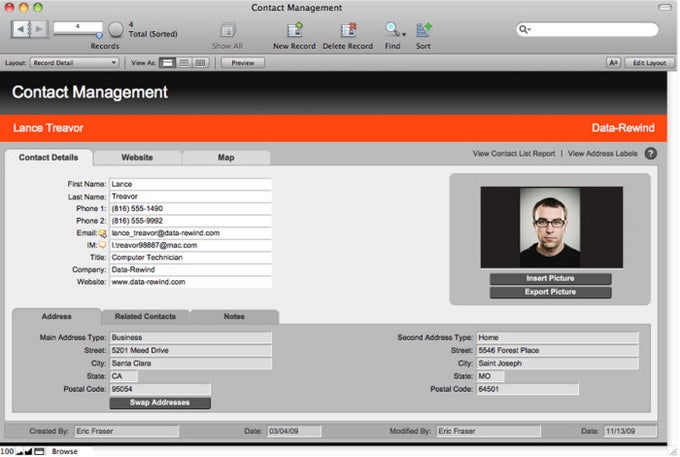Click the chat bubble icon beside IM
This screenshot has width=680, height=457.
[x=102, y=245]
